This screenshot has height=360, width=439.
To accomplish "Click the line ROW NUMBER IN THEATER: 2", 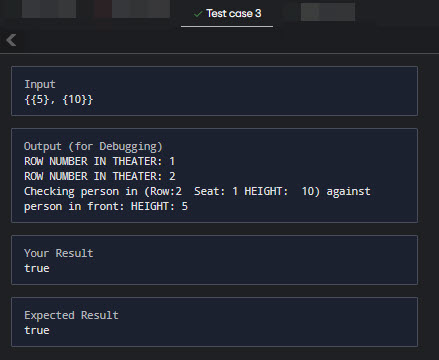I will pos(100,176).
